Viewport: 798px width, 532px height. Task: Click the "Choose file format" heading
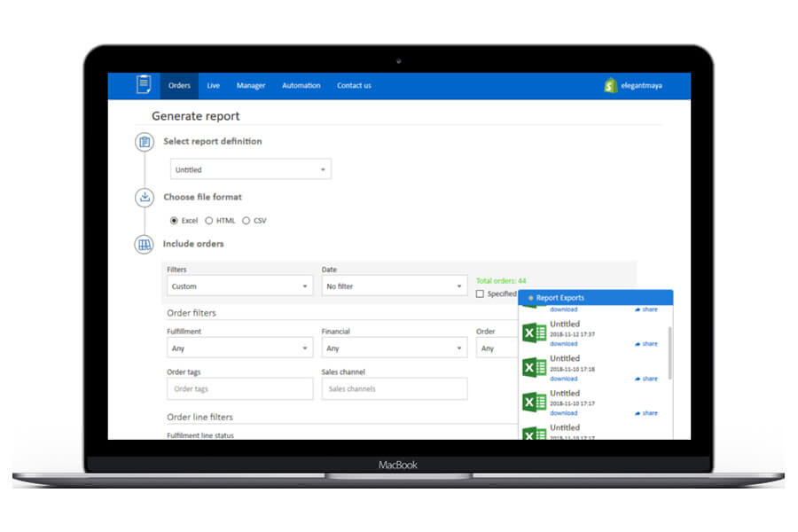[x=202, y=197]
